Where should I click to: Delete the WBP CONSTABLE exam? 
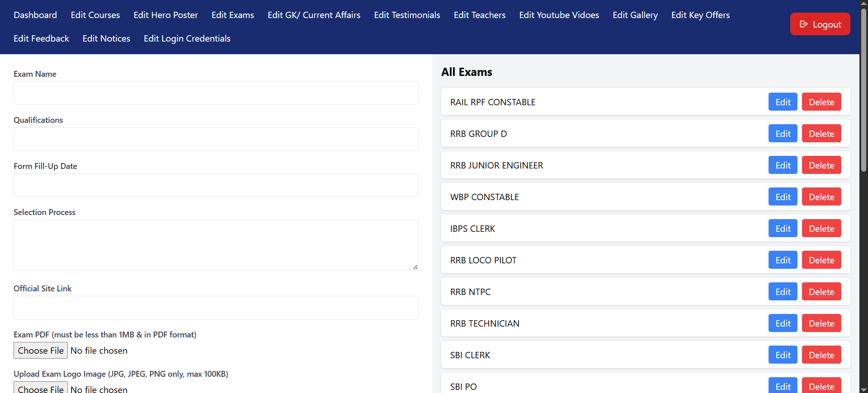821,196
